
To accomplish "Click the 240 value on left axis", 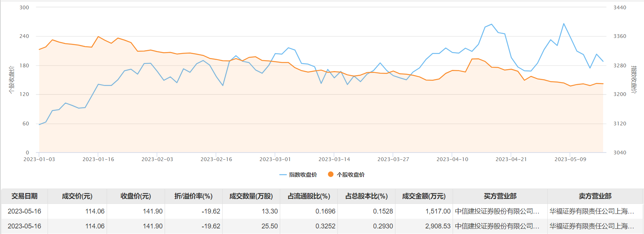I will point(24,36).
